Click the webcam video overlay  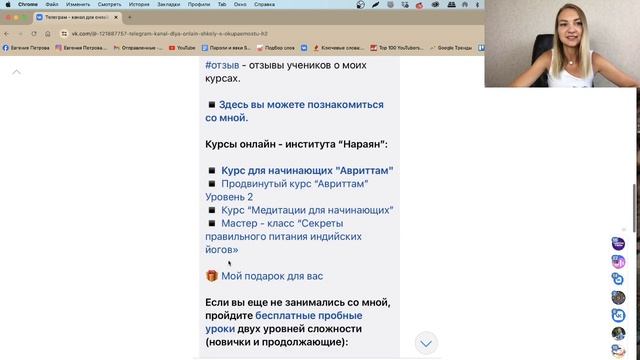point(562,43)
